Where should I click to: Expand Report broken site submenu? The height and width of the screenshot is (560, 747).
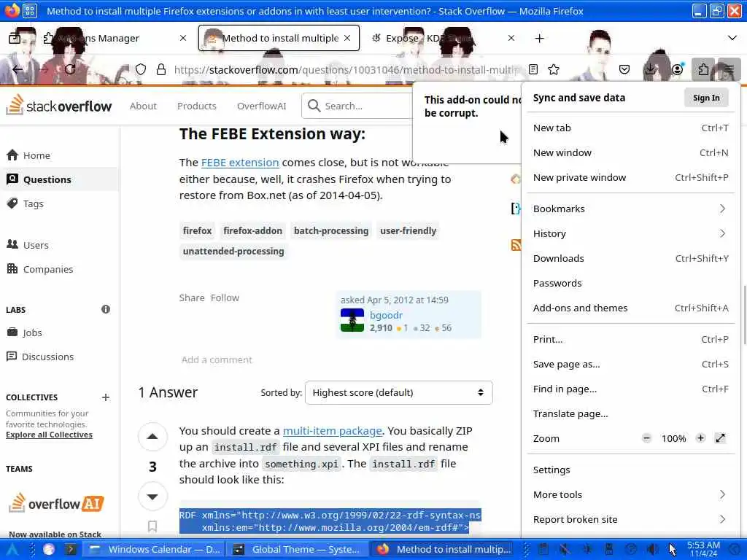pyautogui.click(x=630, y=519)
